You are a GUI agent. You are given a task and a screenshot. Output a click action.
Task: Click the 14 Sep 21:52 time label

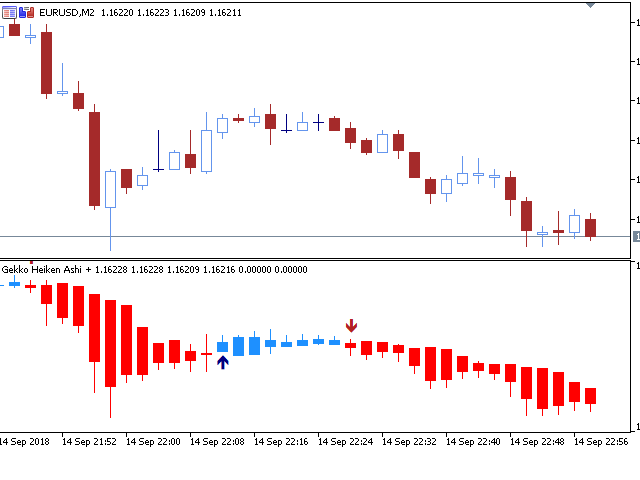pyautogui.click(x=89, y=442)
